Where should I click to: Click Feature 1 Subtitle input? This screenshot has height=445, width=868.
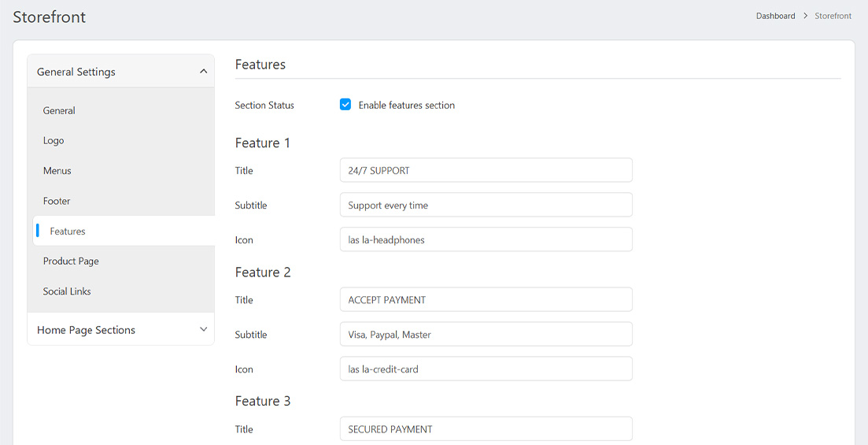486,205
